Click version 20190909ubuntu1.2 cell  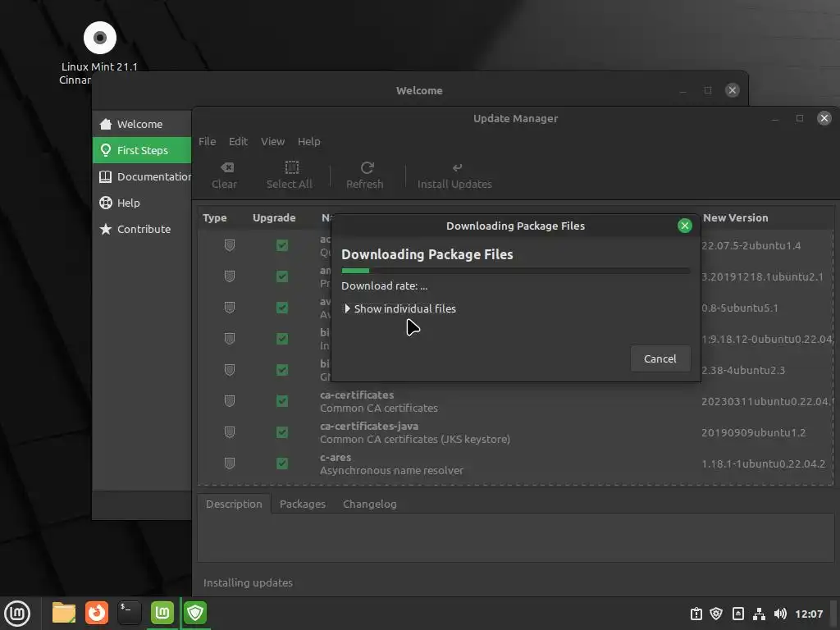[753, 433]
